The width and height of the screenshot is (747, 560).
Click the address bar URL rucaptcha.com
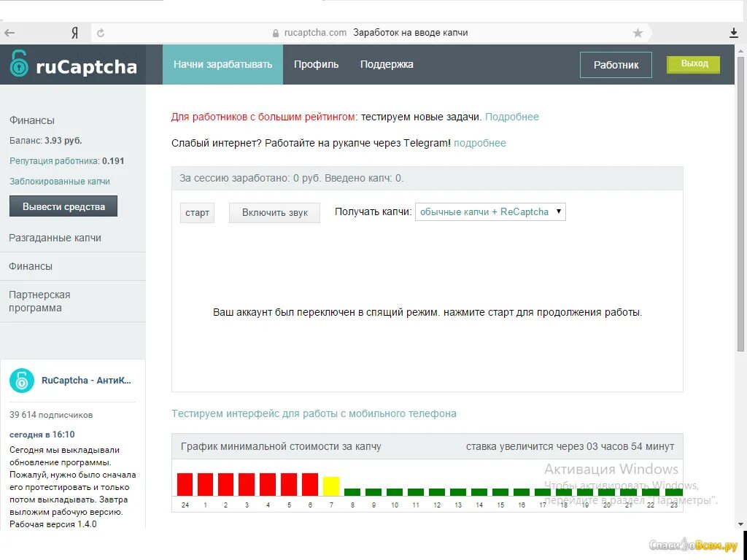[x=315, y=33]
